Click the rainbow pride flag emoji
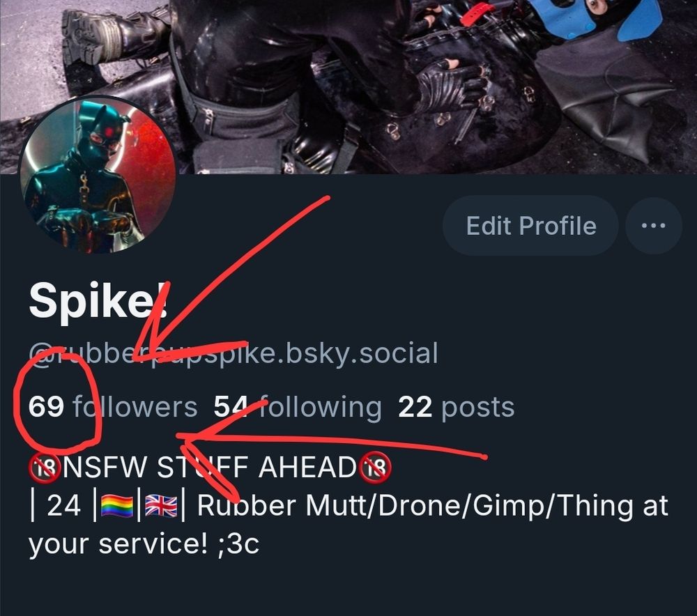 tap(117, 507)
